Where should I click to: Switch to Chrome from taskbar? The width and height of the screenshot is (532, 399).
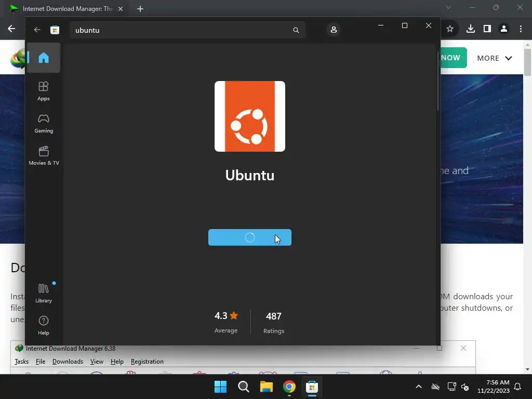289,387
